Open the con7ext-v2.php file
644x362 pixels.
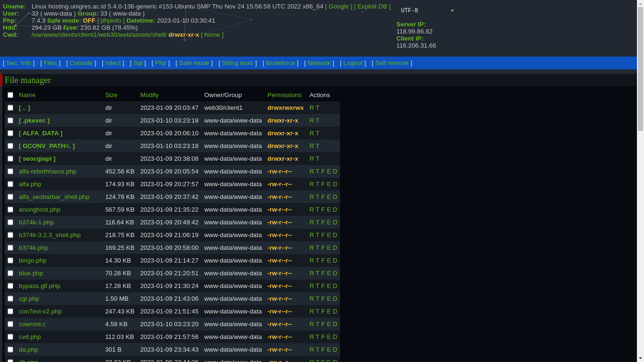point(40,312)
